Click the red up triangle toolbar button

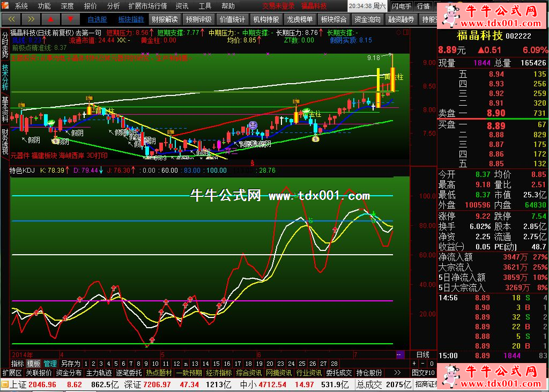point(51,19)
